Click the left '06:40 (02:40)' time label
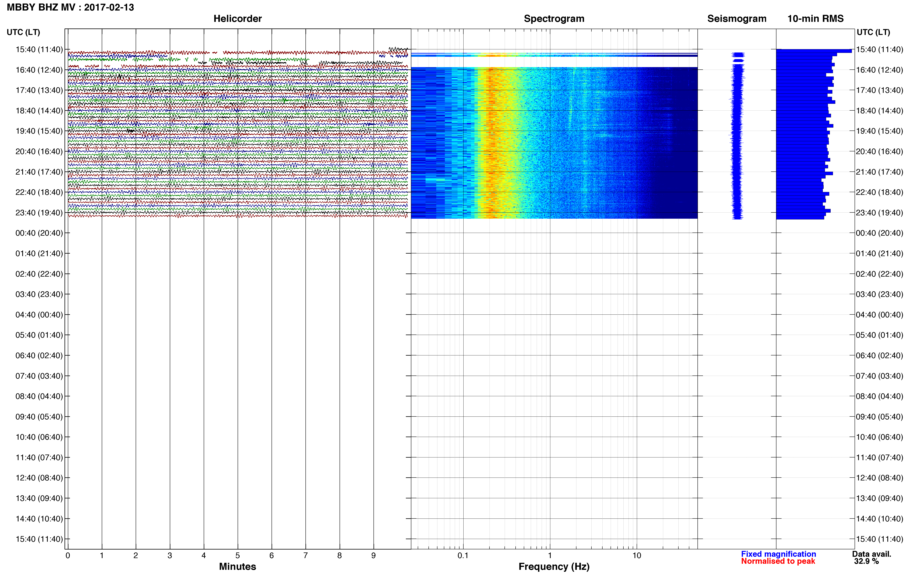This screenshot has height=578, width=924. pos(39,355)
